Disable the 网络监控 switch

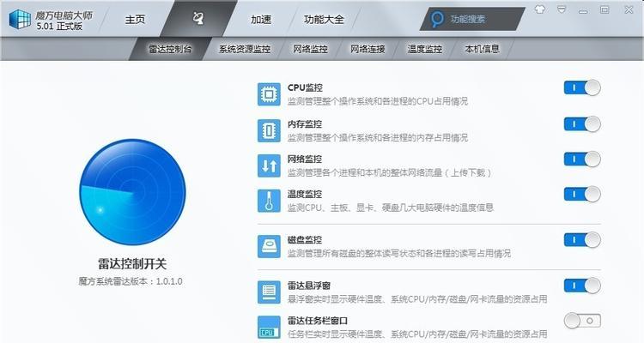pos(582,159)
